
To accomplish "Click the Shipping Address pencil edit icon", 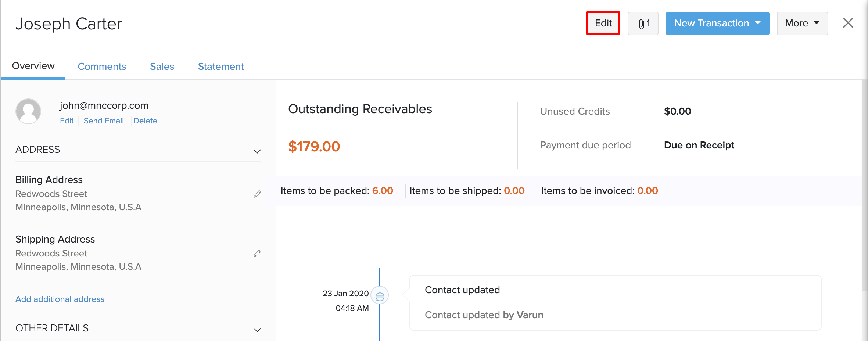I will click(257, 254).
